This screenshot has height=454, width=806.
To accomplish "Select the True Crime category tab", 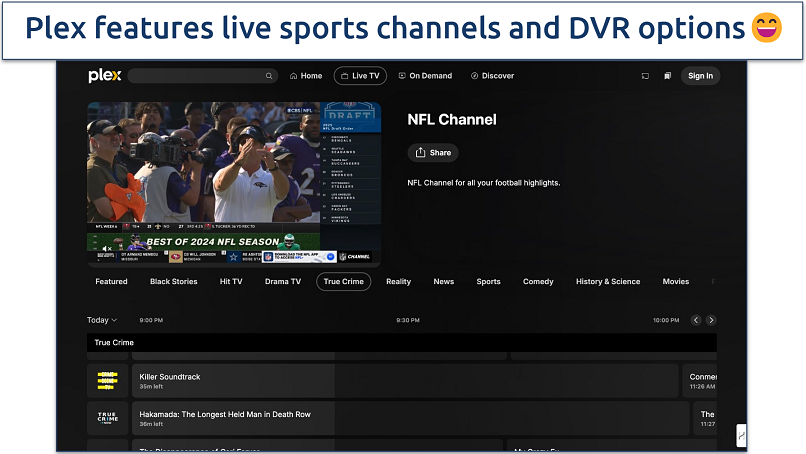I will click(x=343, y=282).
